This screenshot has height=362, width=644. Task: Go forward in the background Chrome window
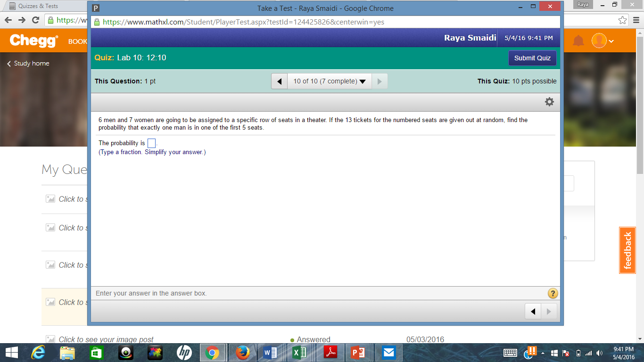click(22, 20)
